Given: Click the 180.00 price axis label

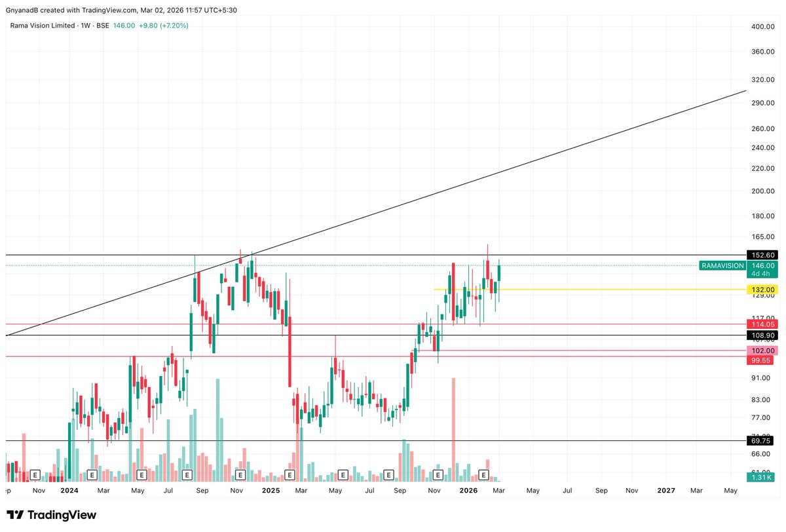Looking at the screenshot, I should [x=762, y=216].
